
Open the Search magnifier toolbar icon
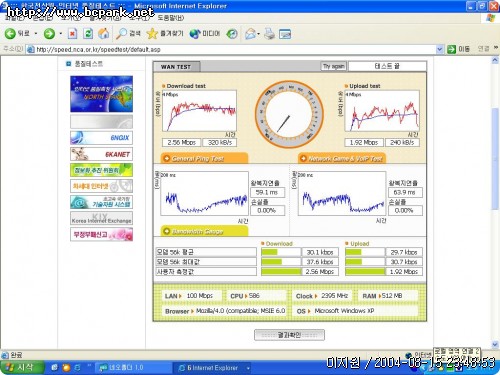coord(121,34)
